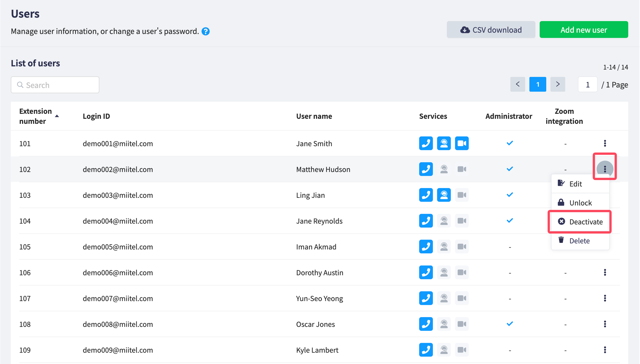This screenshot has width=640, height=364.
Task: Click the page number input box
Action: click(587, 84)
